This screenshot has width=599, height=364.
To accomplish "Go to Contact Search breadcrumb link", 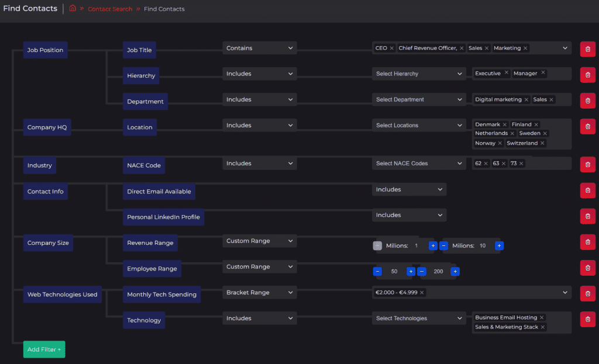I will click(110, 9).
